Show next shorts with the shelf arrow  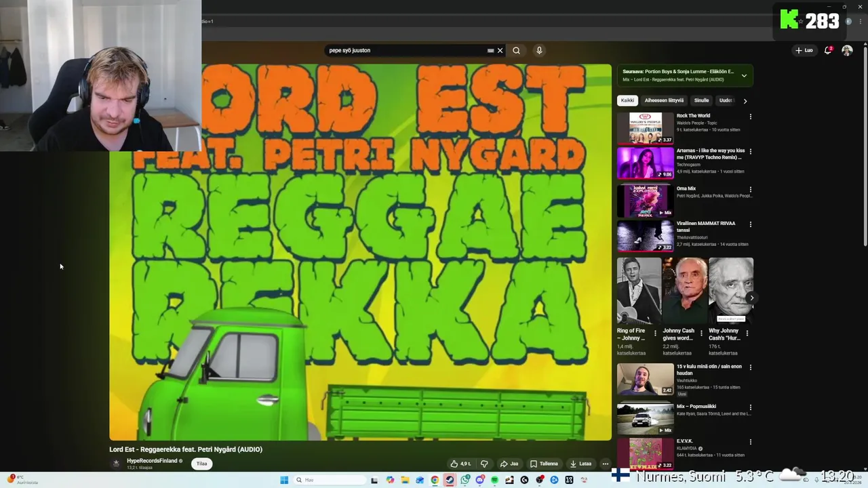click(751, 298)
